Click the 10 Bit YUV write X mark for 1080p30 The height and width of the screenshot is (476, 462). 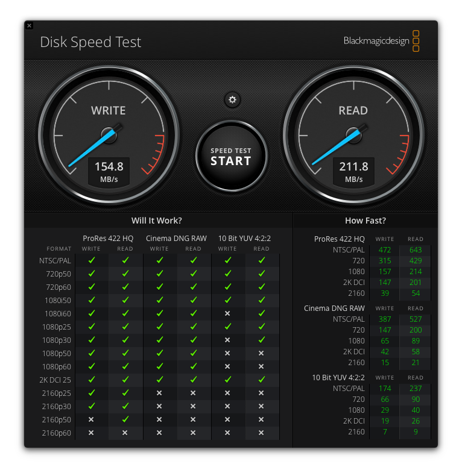click(x=227, y=340)
